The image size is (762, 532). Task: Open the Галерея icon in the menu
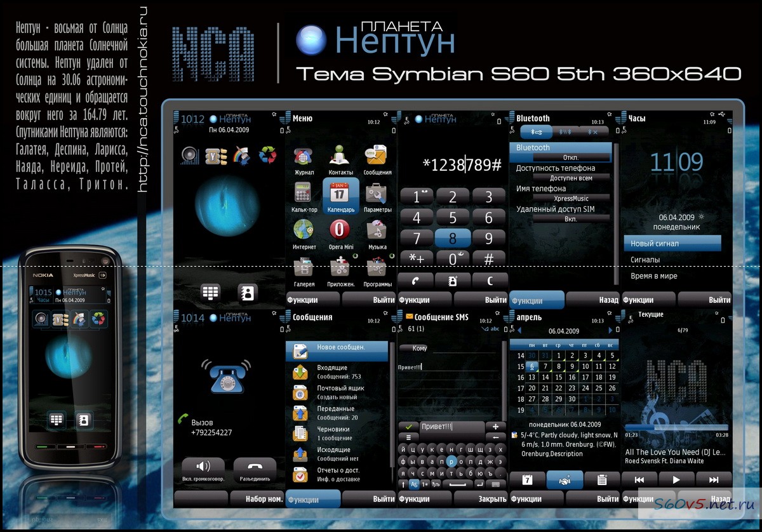(x=304, y=267)
